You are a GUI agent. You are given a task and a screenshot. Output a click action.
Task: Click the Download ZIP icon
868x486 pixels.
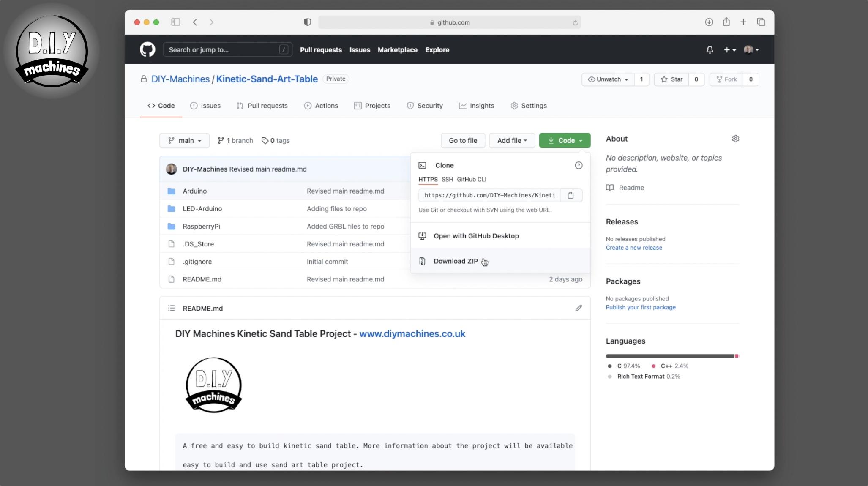point(423,261)
